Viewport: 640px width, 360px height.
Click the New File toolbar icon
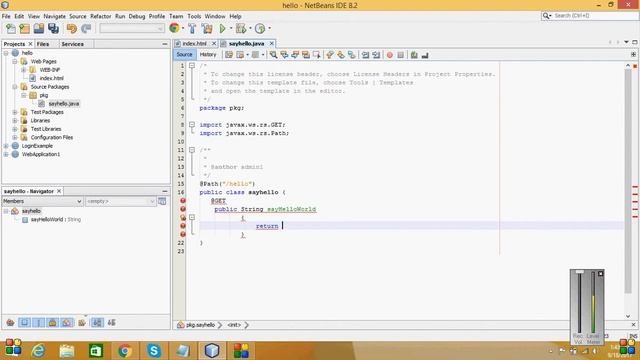coord(11,29)
